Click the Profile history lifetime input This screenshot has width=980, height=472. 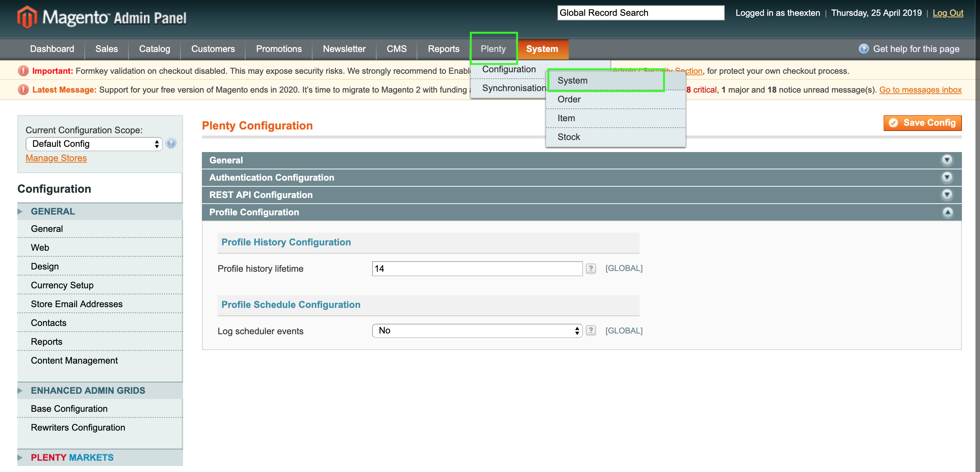point(477,268)
